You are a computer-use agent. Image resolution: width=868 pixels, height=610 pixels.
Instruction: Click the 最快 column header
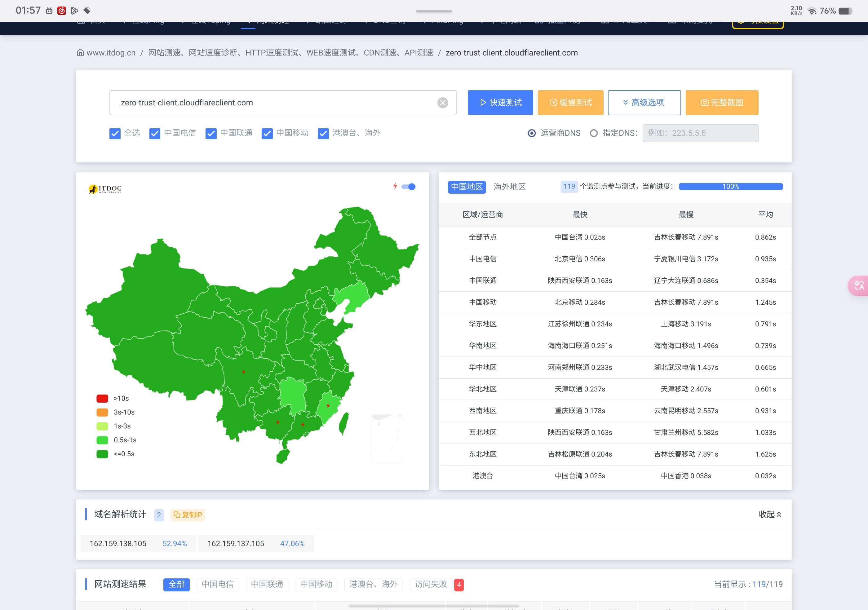580,215
